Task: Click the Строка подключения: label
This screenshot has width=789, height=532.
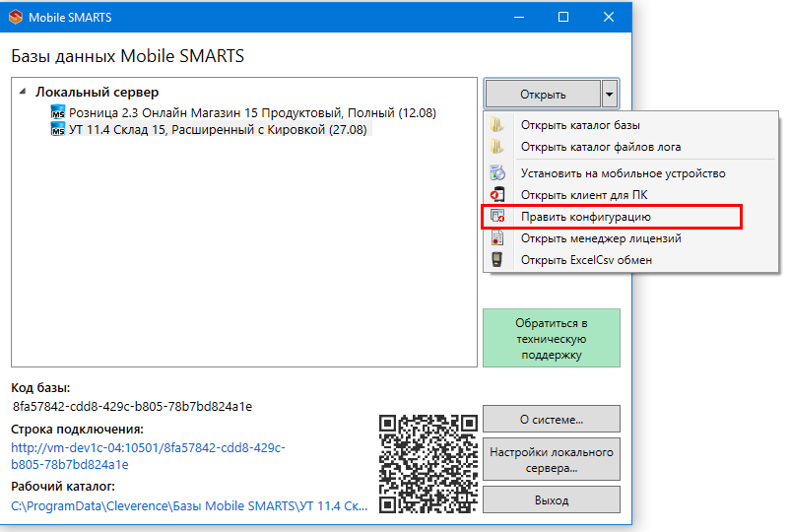Action: click(x=77, y=430)
